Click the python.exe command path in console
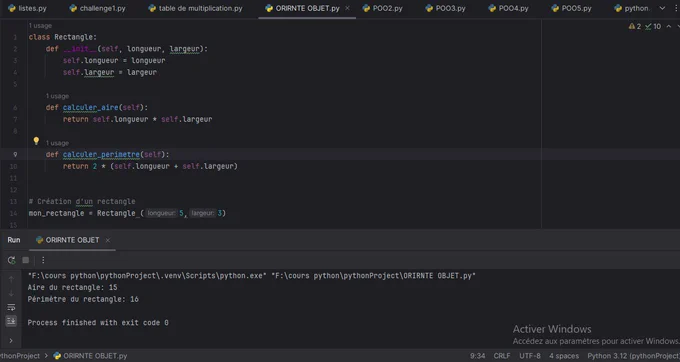 (x=147, y=276)
